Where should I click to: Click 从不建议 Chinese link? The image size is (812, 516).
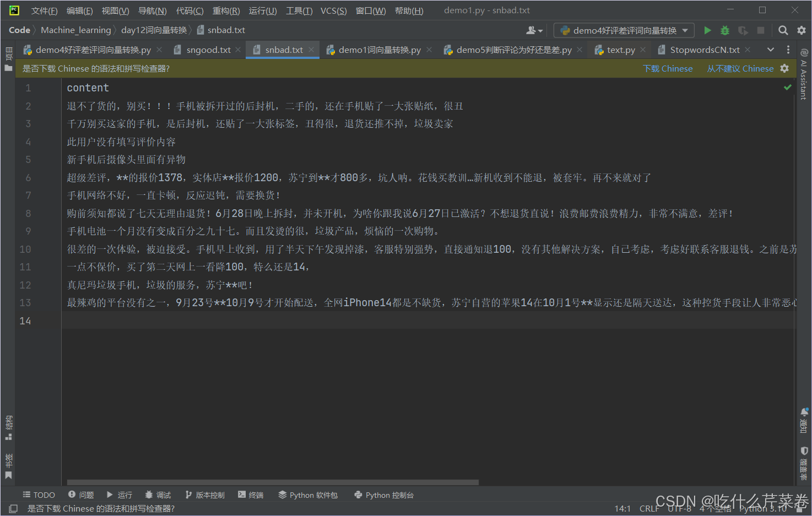point(740,68)
